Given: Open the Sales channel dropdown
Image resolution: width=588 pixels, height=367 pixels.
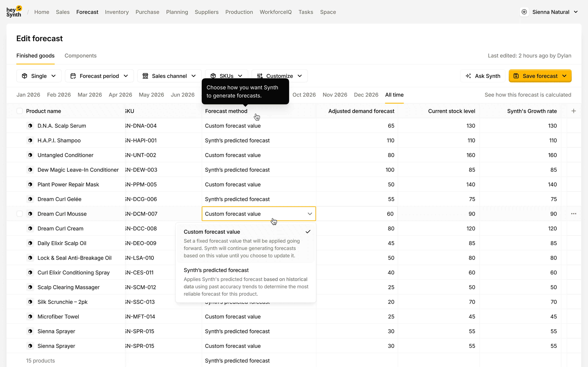Looking at the screenshot, I should pos(169,76).
